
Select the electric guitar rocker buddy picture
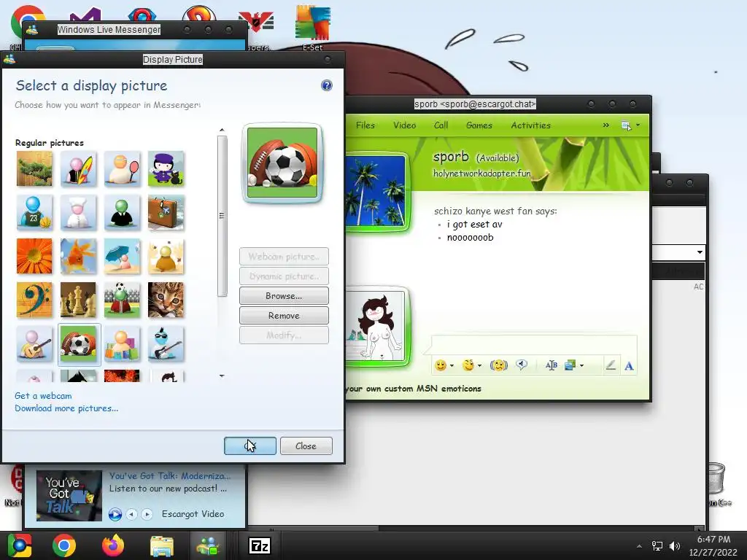click(x=166, y=344)
